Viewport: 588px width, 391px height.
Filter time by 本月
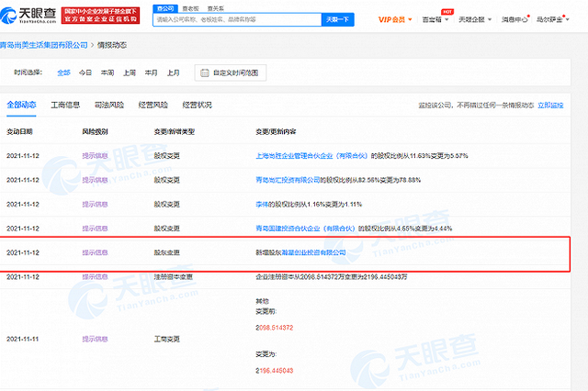click(x=151, y=73)
